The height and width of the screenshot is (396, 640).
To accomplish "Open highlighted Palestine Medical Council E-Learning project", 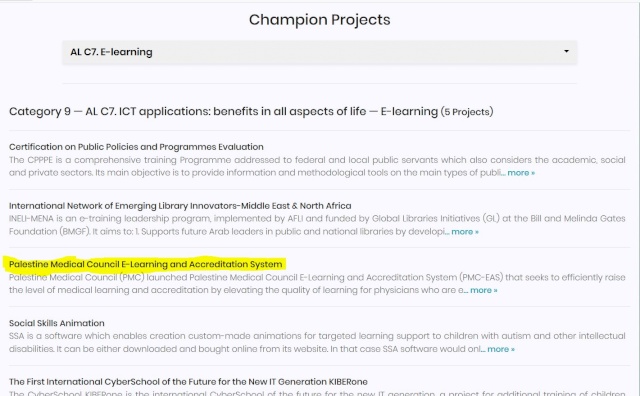I will (145, 265).
